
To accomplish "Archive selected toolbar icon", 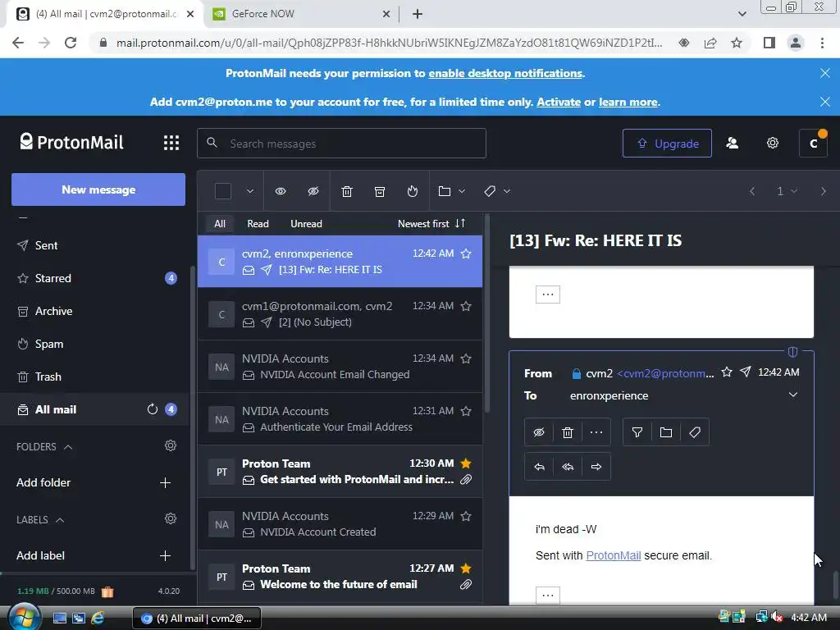I will click(x=379, y=191).
